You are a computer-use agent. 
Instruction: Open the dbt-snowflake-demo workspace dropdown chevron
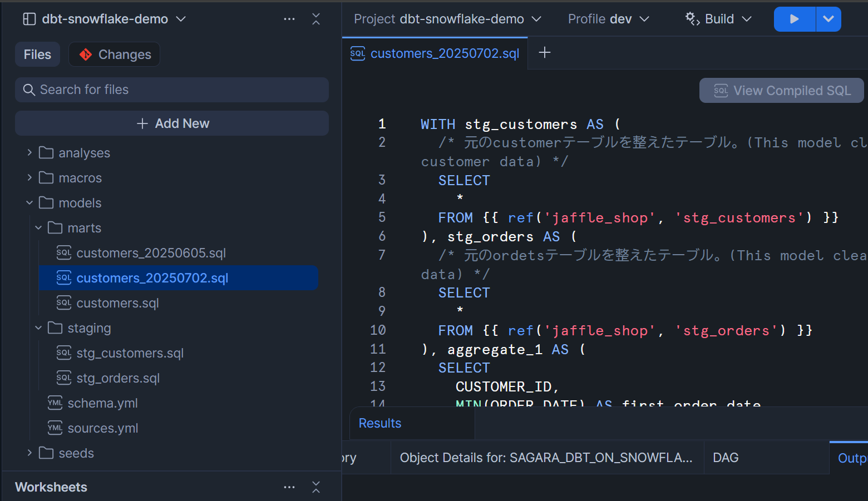point(181,19)
